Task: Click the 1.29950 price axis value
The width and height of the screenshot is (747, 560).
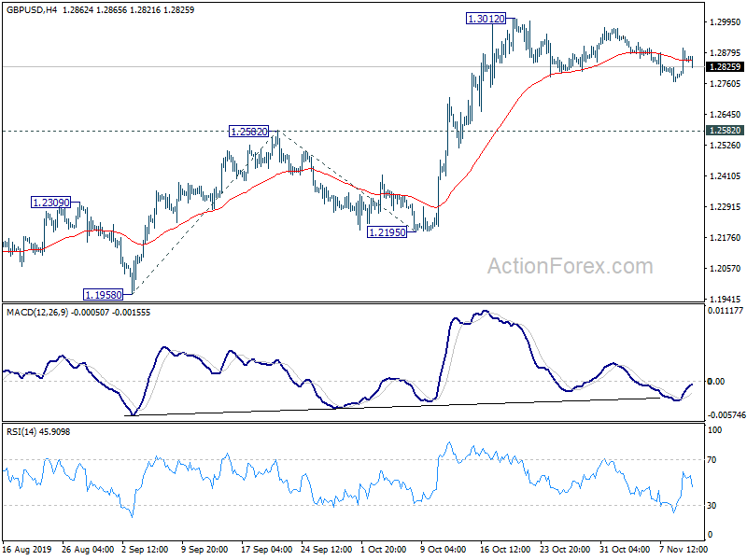Action: (726, 21)
